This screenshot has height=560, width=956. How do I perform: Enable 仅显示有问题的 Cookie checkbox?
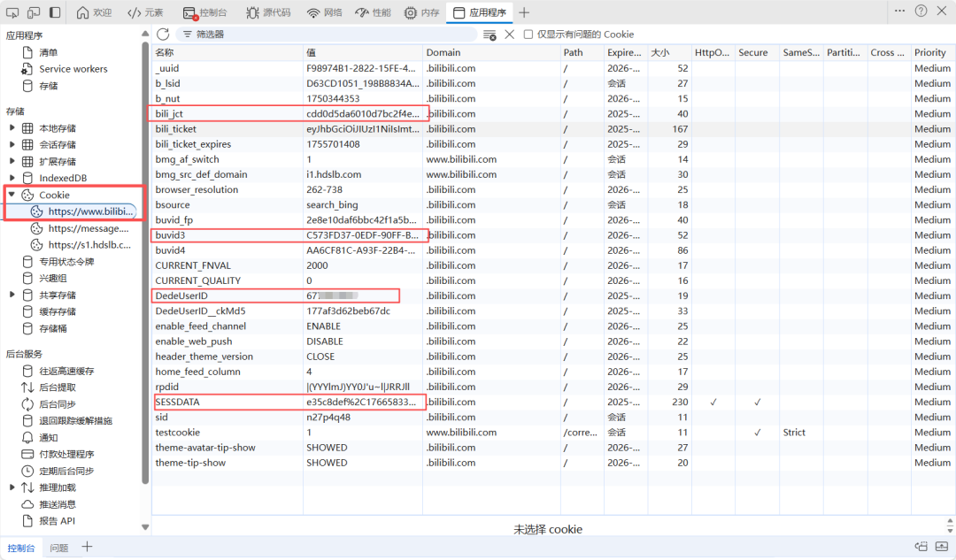click(x=528, y=35)
